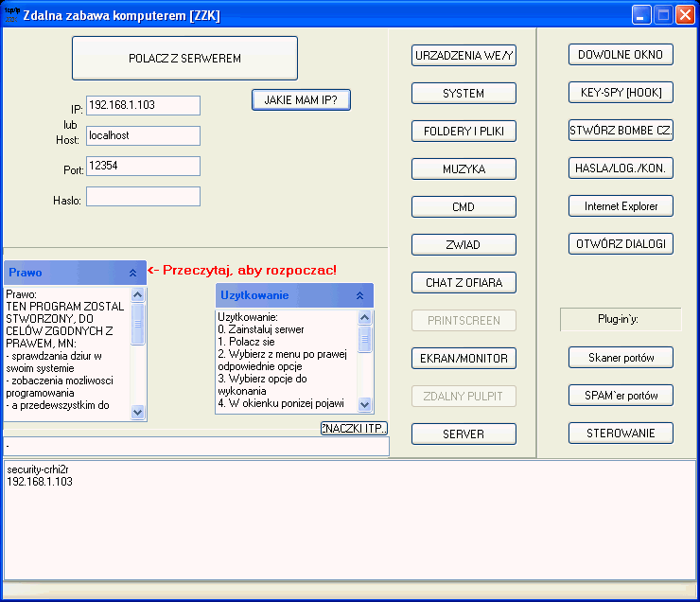Click the app icon in the title bar
The height and width of the screenshot is (602, 700).
coord(12,14)
